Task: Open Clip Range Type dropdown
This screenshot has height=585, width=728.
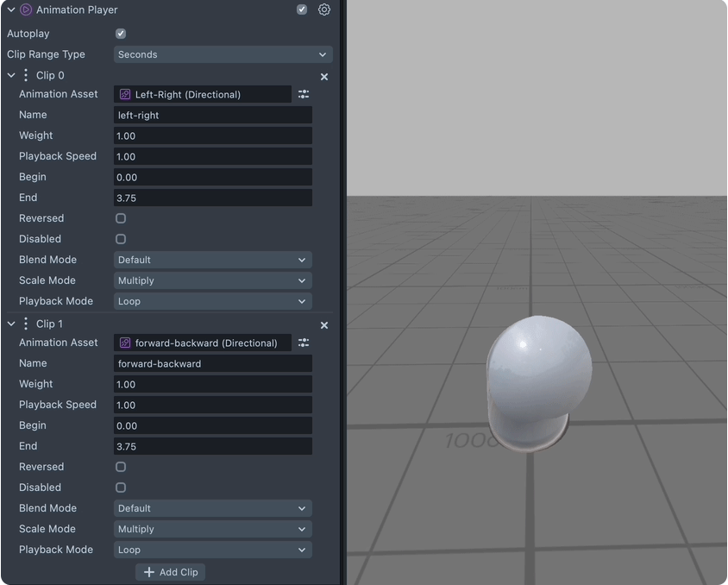Action: [x=223, y=54]
